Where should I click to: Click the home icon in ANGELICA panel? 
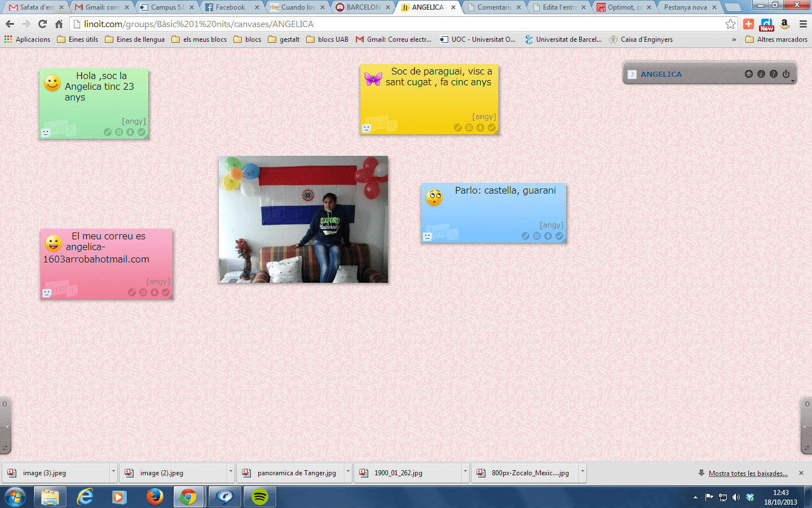click(749, 74)
